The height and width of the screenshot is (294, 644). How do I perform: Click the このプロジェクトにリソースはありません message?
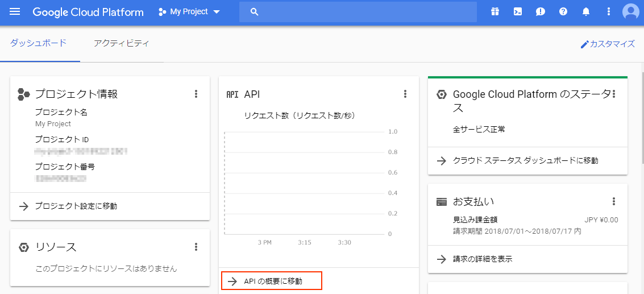(x=106, y=269)
